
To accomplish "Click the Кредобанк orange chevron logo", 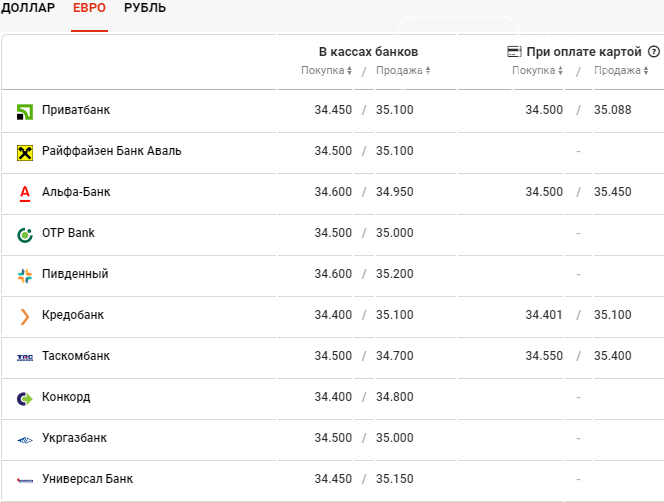I will [x=25, y=316].
